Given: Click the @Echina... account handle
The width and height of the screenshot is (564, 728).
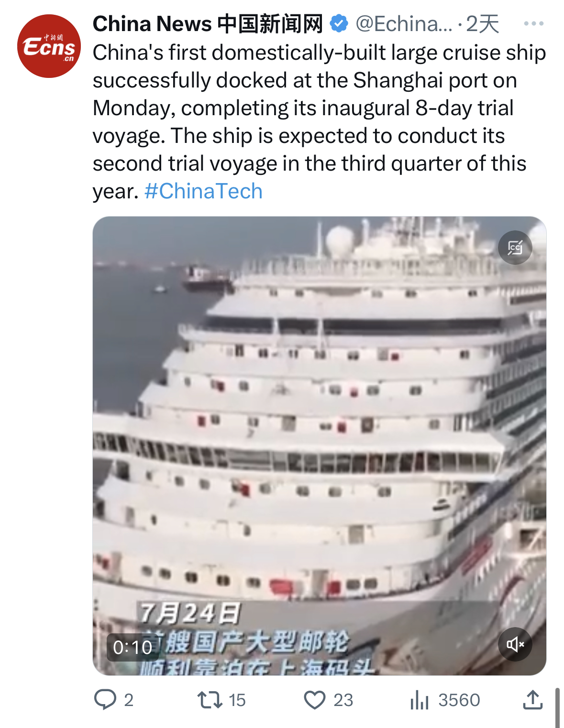Looking at the screenshot, I should 404,23.
